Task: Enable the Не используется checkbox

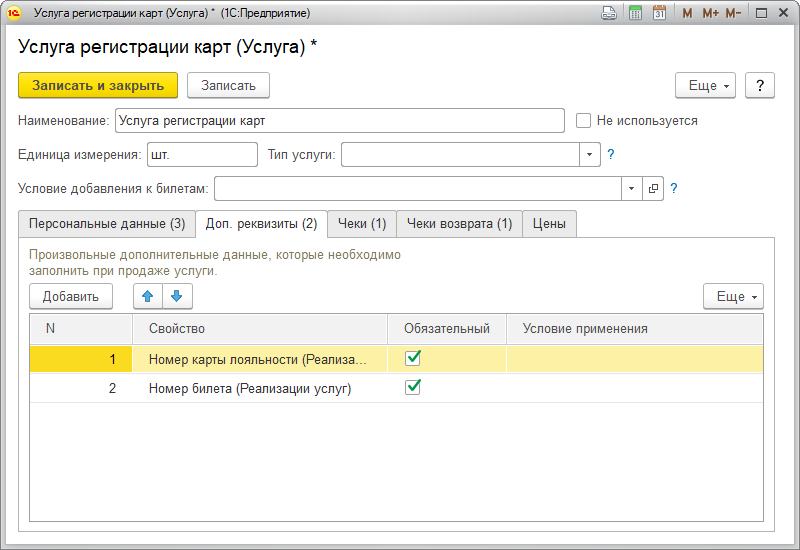Action: (x=584, y=120)
